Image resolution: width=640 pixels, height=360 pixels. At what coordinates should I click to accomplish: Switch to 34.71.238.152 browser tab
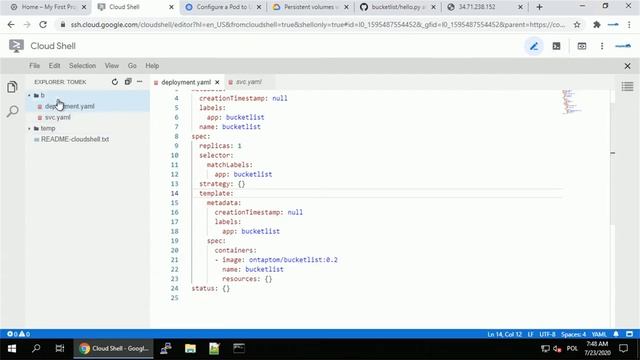click(485, 7)
